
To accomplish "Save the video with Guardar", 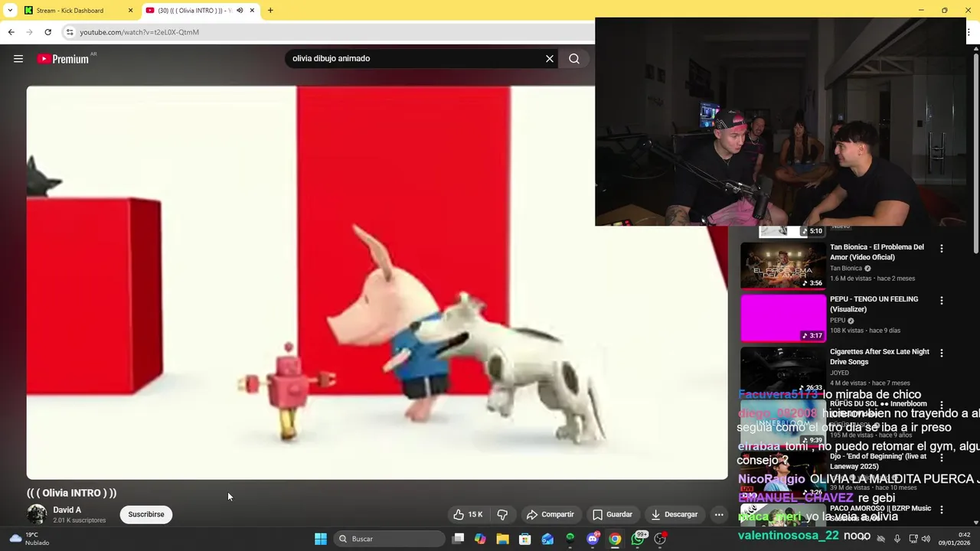I will (x=612, y=514).
